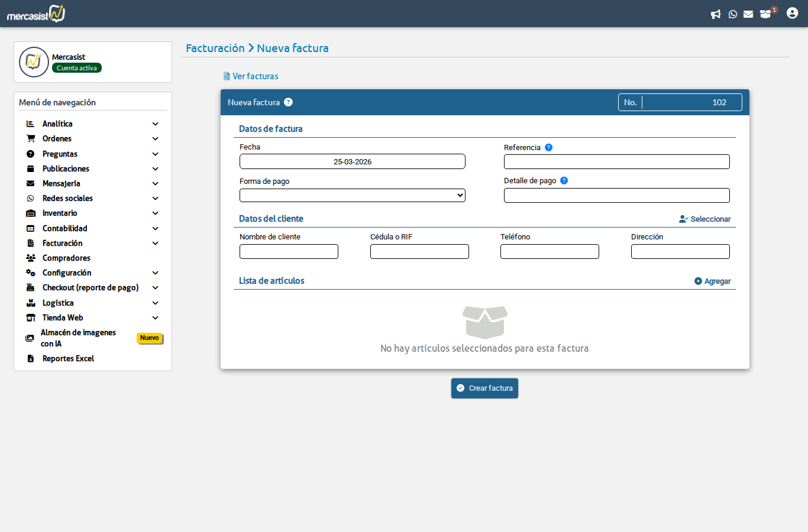808x532 pixels.
Task: Open the envelope messages icon
Action: pos(748,14)
